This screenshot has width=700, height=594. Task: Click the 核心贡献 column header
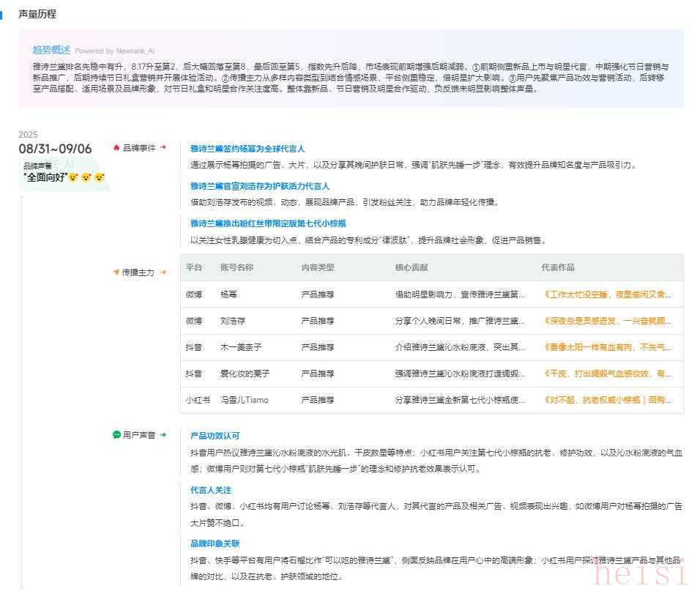point(412,267)
